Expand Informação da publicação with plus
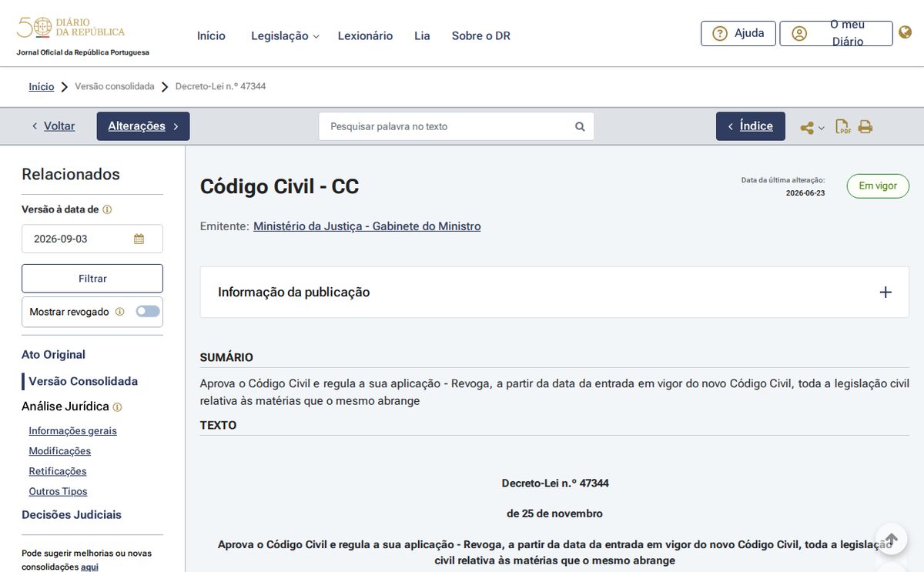 [885, 292]
